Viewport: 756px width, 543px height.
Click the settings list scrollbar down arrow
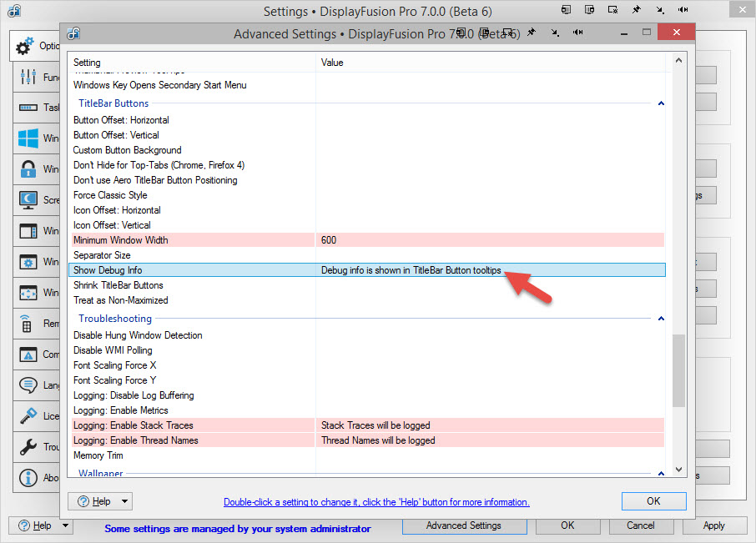click(678, 470)
